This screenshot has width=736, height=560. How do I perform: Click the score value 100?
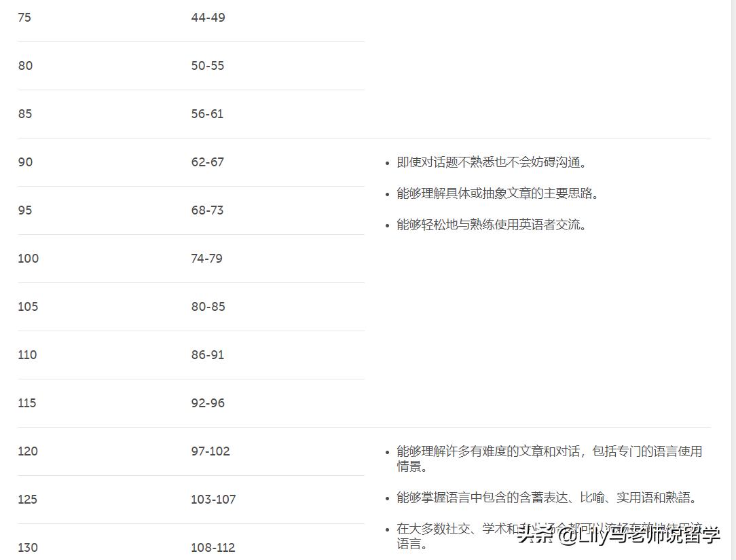[28, 259]
